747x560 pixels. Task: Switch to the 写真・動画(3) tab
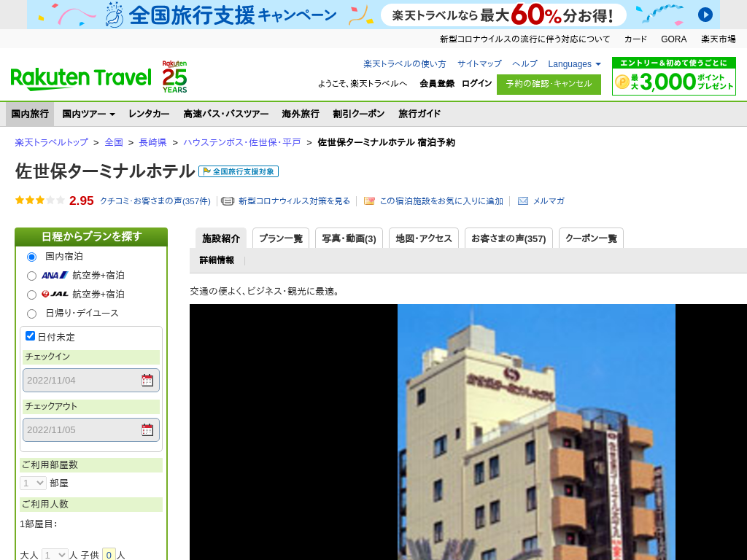pyautogui.click(x=349, y=238)
